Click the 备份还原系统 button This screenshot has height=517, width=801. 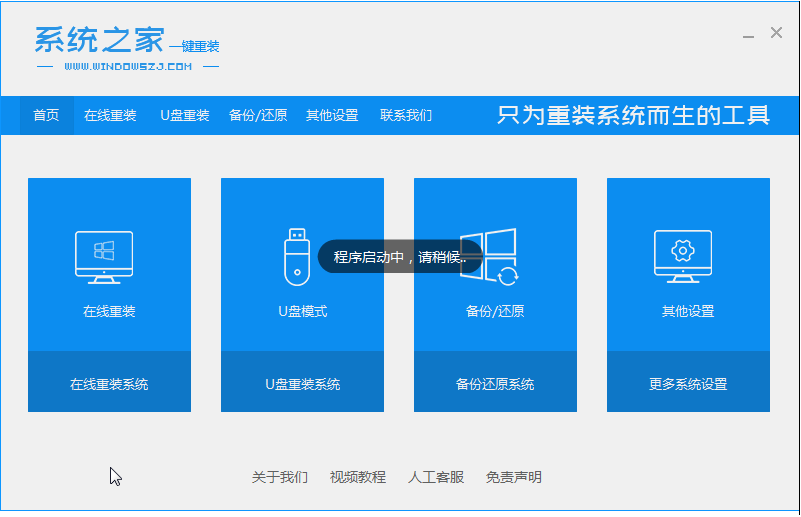[496, 382]
